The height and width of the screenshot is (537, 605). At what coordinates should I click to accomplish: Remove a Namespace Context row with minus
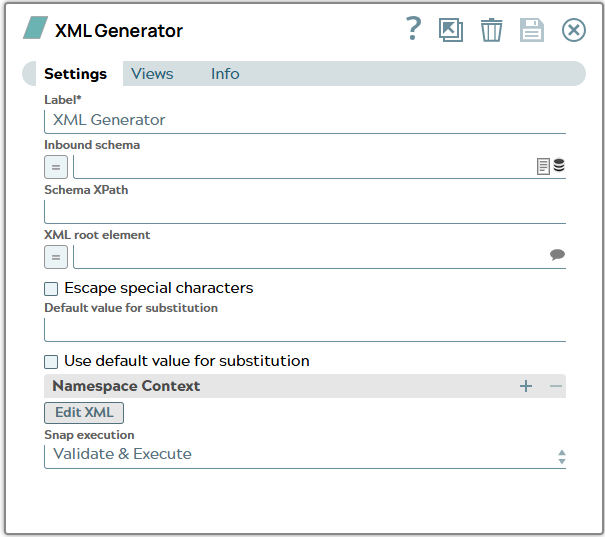coord(556,386)
